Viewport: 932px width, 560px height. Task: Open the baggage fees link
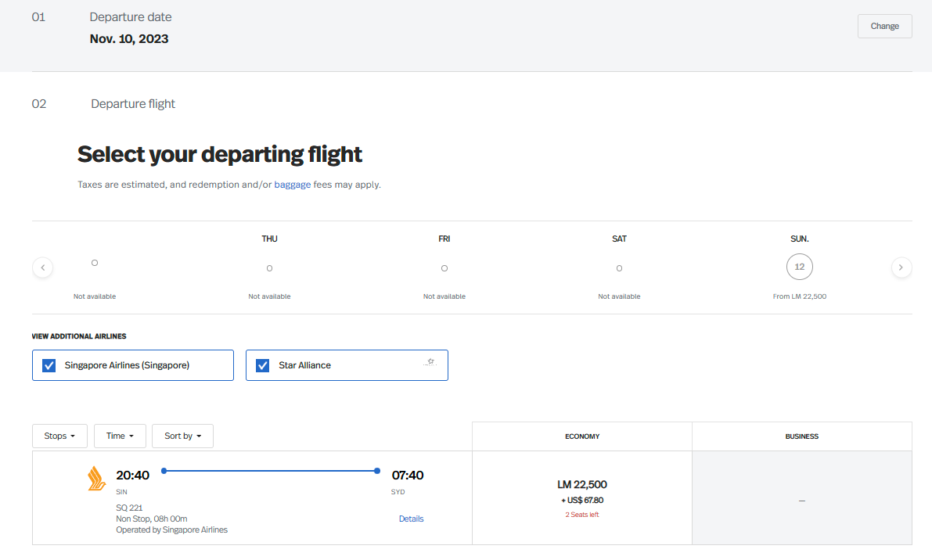[x=293, y=185]
